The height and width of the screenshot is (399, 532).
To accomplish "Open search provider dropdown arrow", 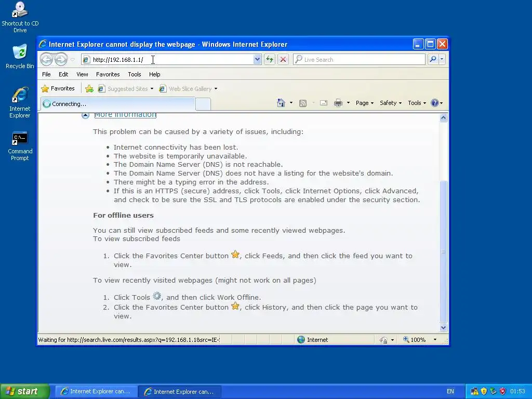I will [x=442, y=59].
